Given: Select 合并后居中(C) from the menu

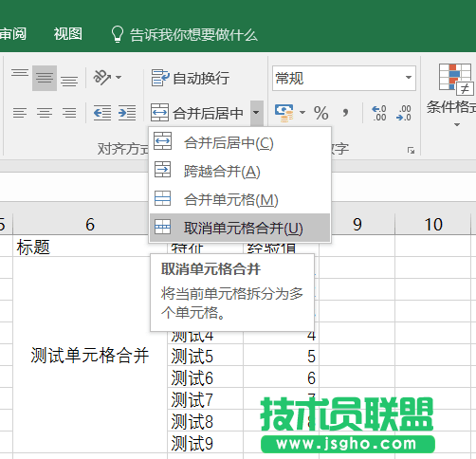Looking at the screenshot, I should 240,142.
